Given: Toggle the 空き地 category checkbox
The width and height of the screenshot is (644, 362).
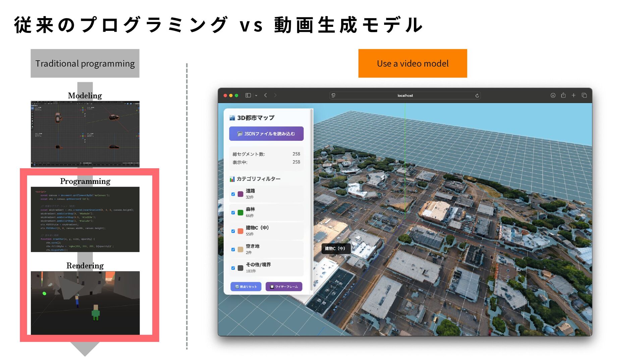Looking at the screenshot, I should coord(233,249).
